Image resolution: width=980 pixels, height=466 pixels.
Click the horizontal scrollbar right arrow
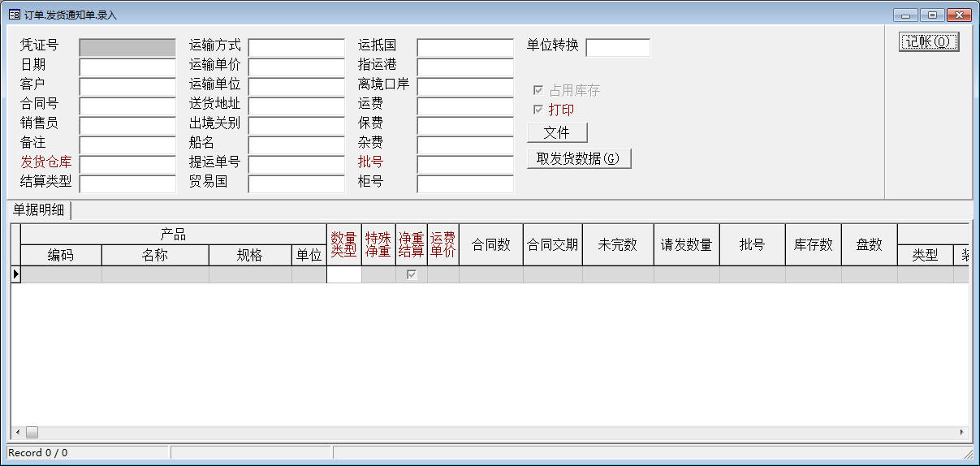[x=962, y=433]
